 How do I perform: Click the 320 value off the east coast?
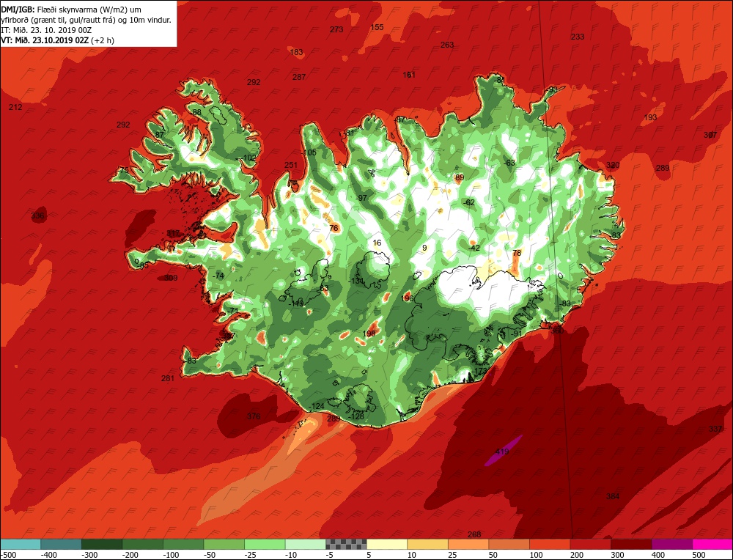click(613, 165)
